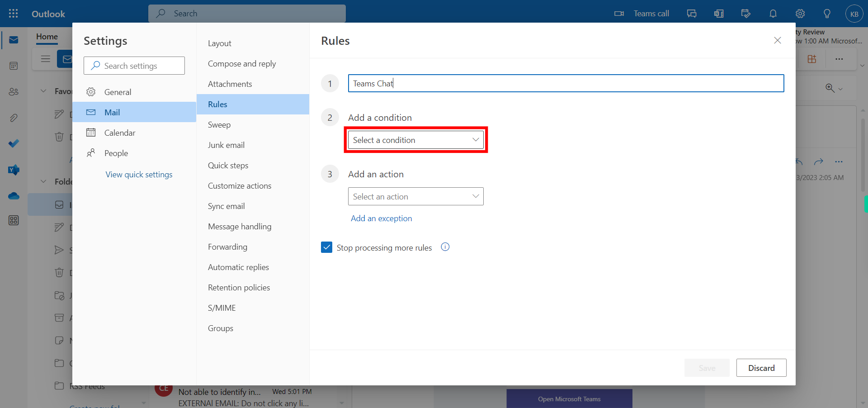Open the Select a condition dropdown
This screenshot has width=868, height=408.
click(x=415, y=140)
